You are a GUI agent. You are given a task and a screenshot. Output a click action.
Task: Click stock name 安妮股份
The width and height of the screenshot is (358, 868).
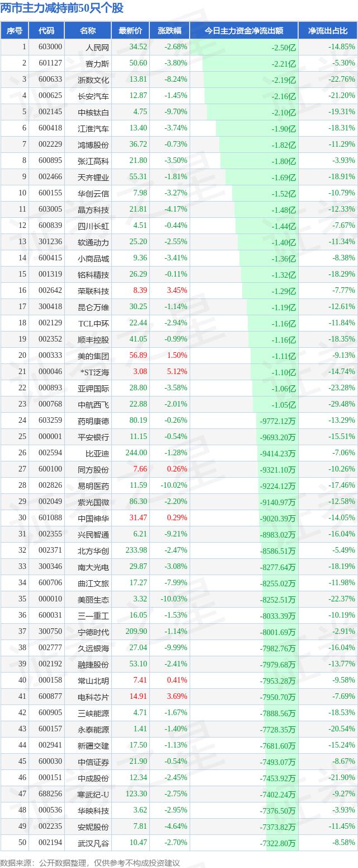click(x=93, y=827)
